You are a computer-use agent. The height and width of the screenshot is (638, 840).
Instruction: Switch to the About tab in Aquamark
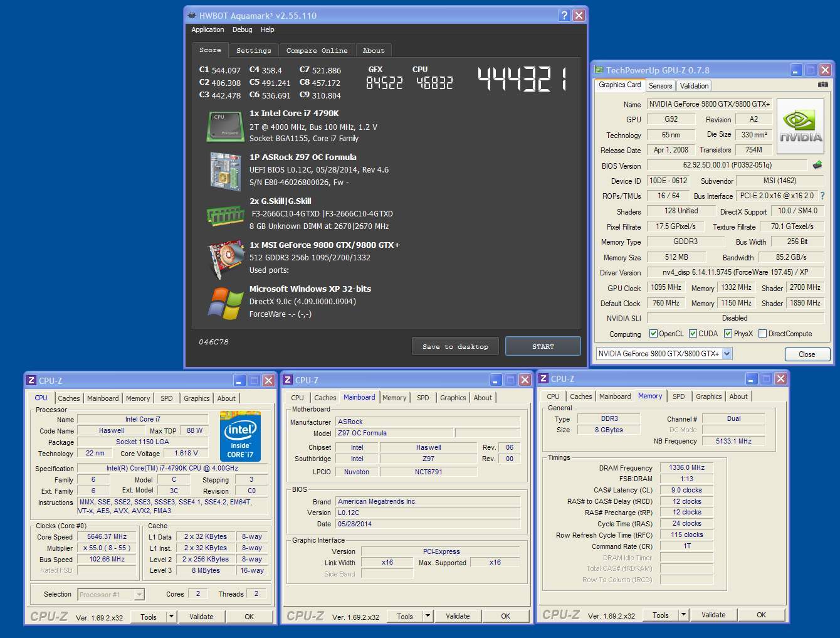click(374, 51)
